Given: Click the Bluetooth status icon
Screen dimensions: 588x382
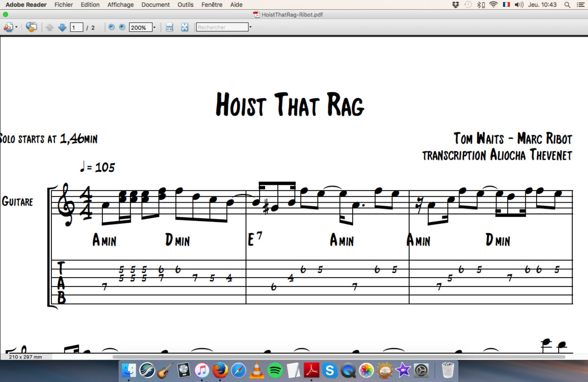Looking at the screenshot, I should pyautogui.click(x=480, y=4).
